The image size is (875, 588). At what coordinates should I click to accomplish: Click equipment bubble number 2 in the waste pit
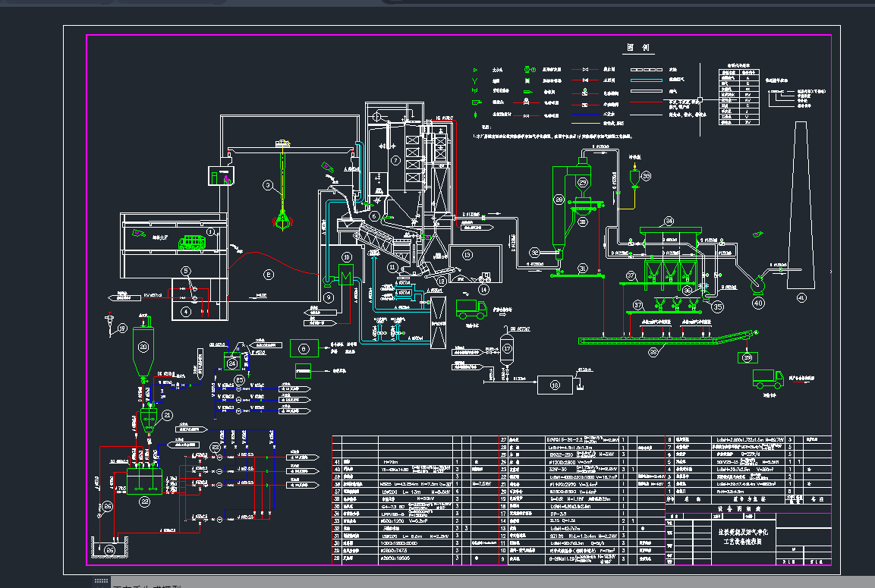click(269, 275)
